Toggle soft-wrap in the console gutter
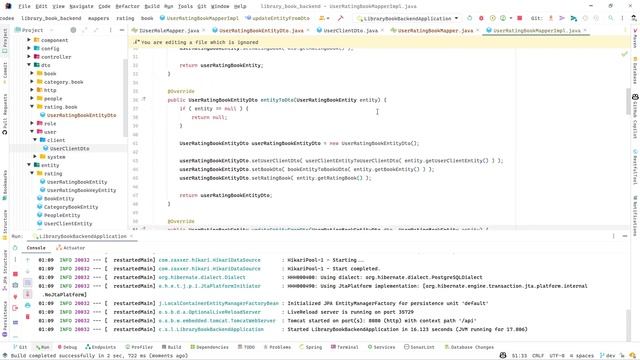The image size is (640, 360). tap(28, 282)
